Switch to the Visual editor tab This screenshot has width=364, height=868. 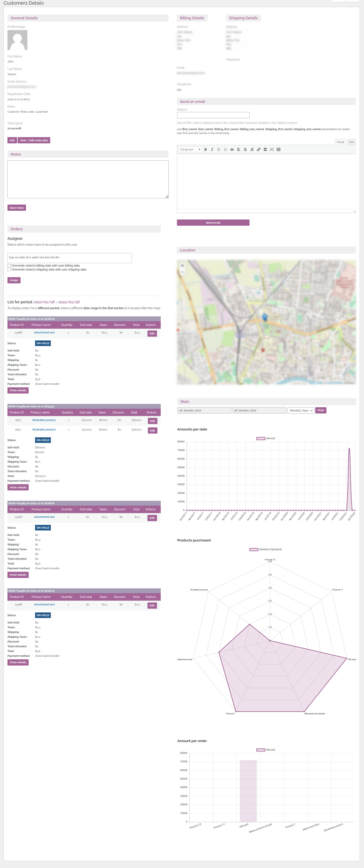(340, 142)
